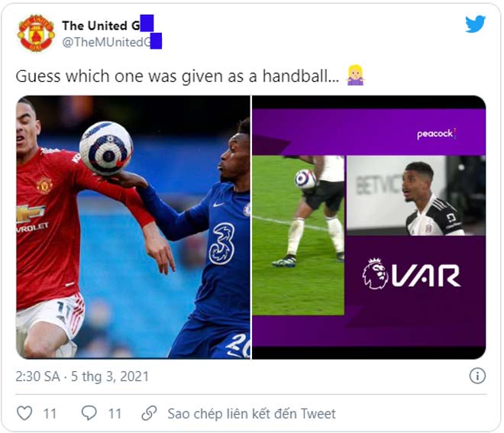Click the chain link copy icon

(149, 413)
